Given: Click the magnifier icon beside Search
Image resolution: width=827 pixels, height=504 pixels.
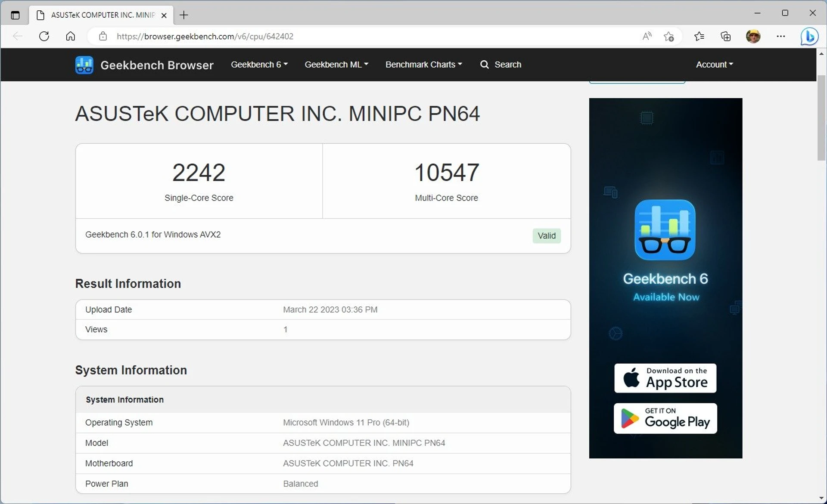Looking at the screenshot, I should pyautogui.click(x=485, y=65).
